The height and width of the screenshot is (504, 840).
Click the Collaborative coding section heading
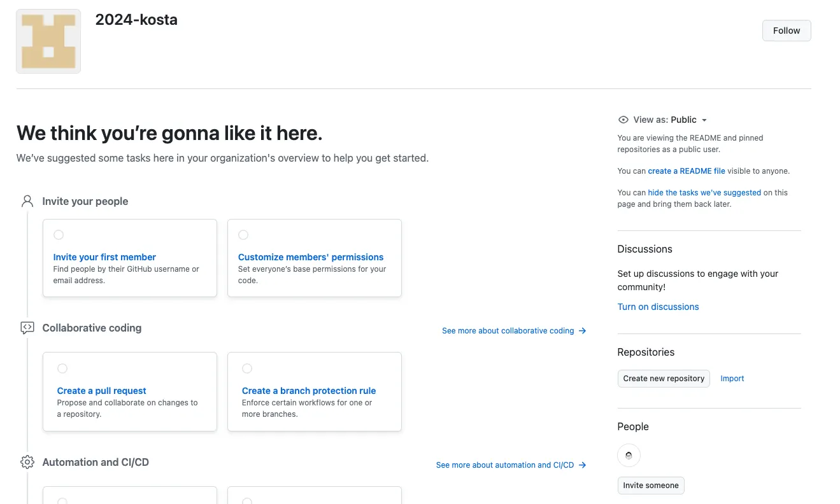tap(92, 328)
